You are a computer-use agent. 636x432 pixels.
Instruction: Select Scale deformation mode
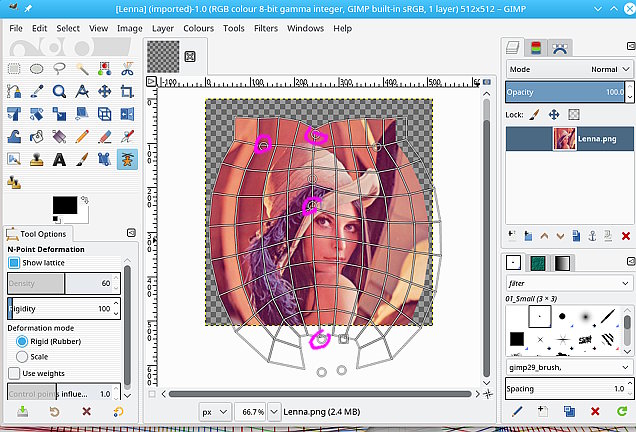coord(23,356)
